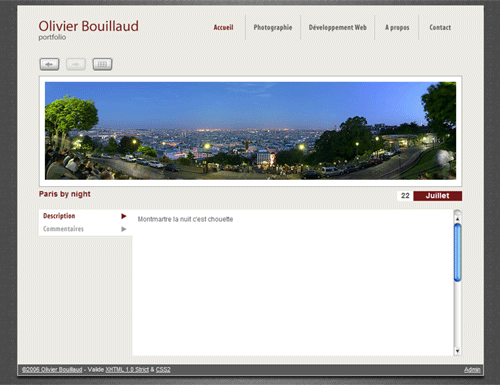500x385 pixels.
Task: Open the ©2006 Olivier Bouillaud footer link
Action: (x=52, y=370)
